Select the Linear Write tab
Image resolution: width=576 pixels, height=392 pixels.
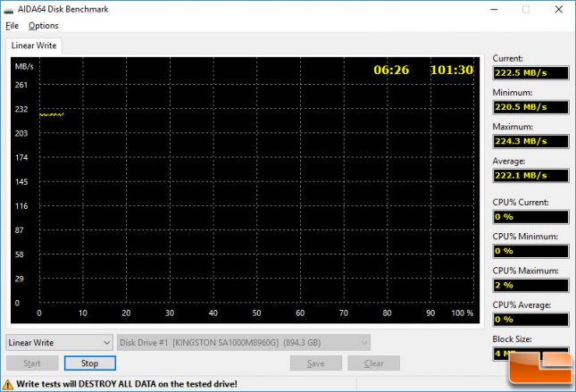click(x=34, y=46)
